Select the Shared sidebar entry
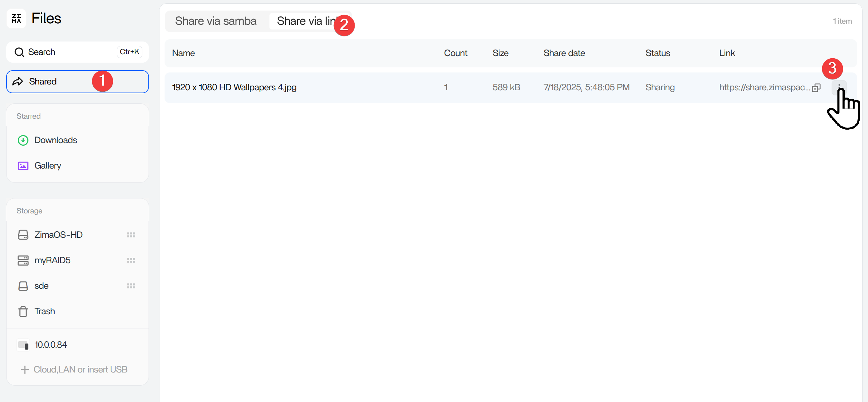Viewport: 868px width, 402px height. 78,82
